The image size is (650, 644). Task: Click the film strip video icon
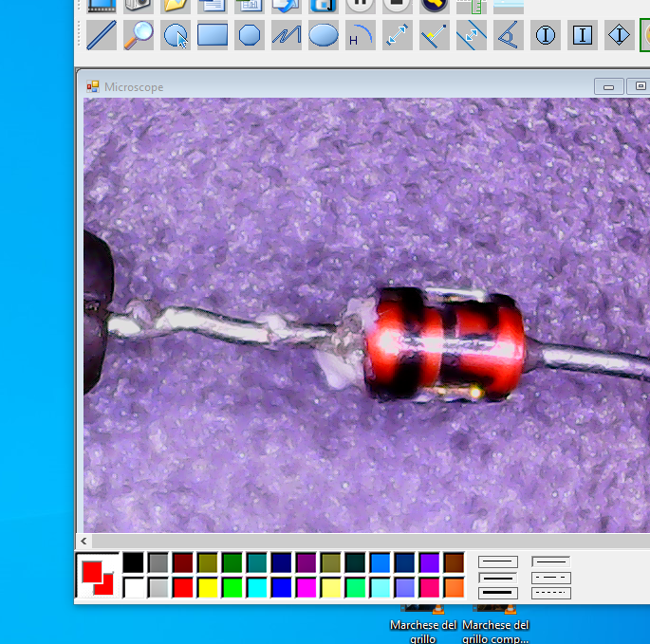pos(102,6)
